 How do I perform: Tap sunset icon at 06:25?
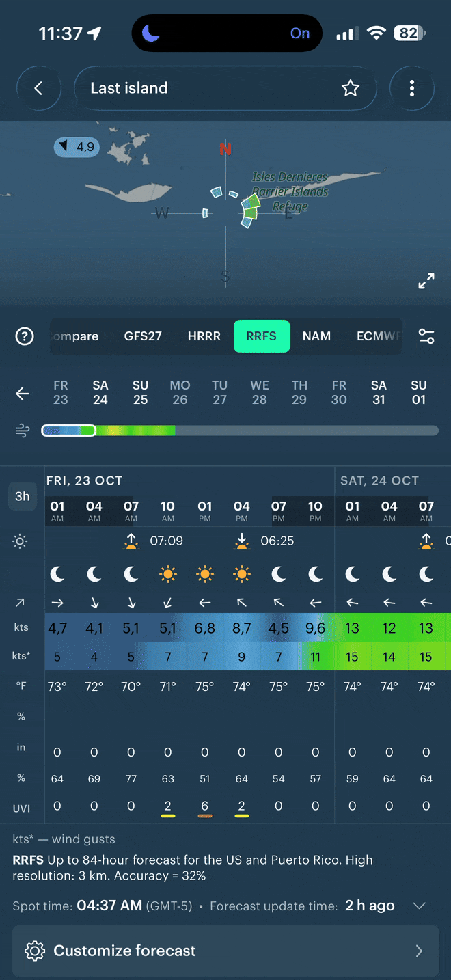[x=241, y=542]
